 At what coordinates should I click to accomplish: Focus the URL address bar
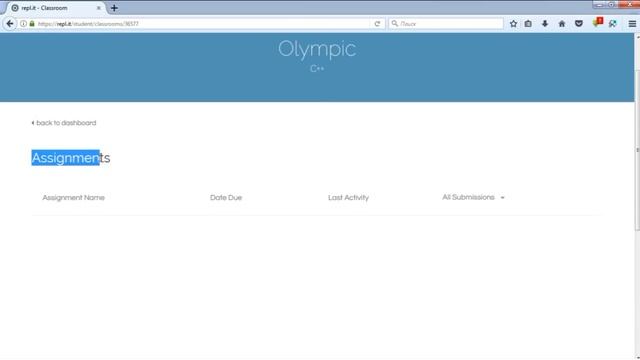click(x=200, y=24)
